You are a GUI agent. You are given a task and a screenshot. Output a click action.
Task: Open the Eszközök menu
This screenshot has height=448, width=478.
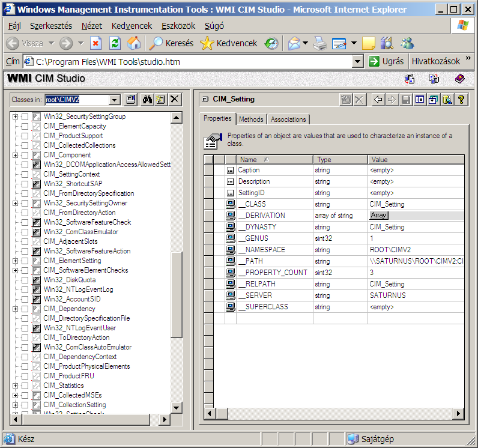point(178,26)
